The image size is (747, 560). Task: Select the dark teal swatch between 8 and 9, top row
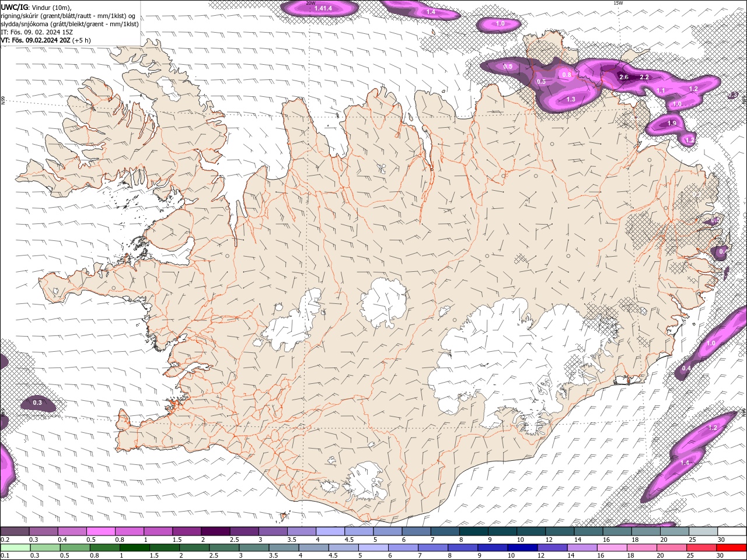(x=473, y=531)
